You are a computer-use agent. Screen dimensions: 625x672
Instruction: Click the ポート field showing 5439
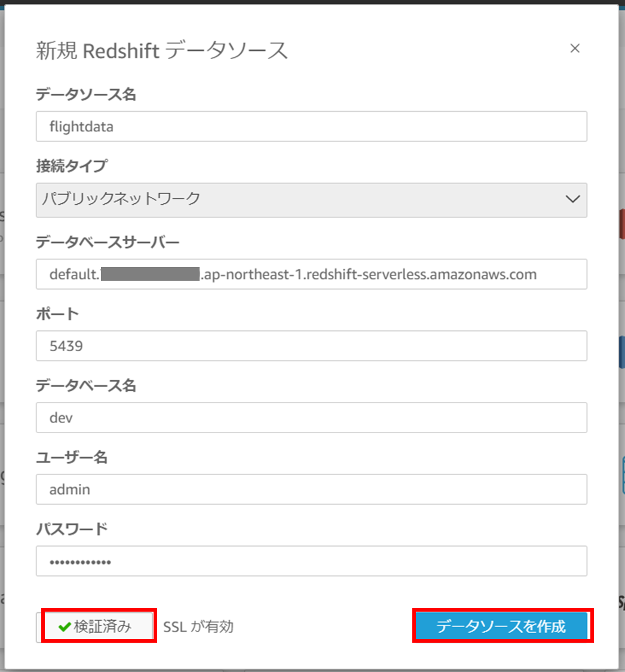[311, 345]
